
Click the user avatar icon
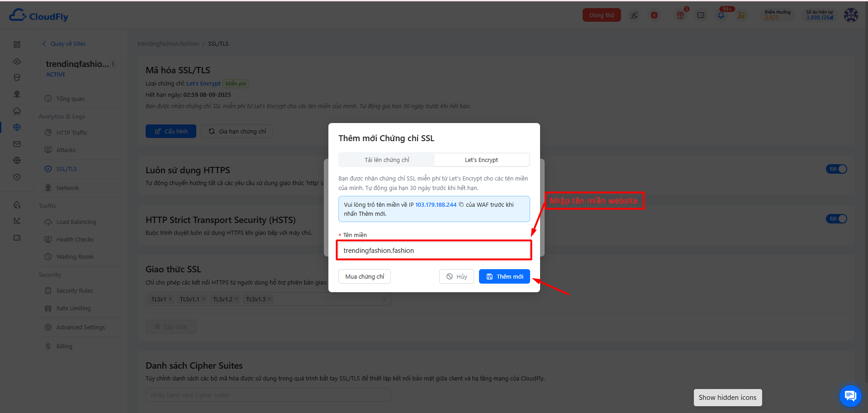tap(851, 15)
